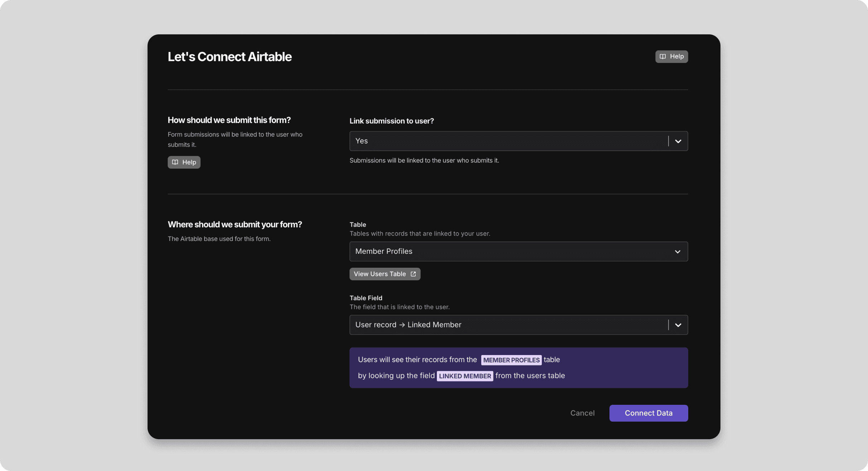This screenshot has height=471, width=868.
Task: Click the book icon in left Help button
Action: pyautogui.click(x=175, y=162)
